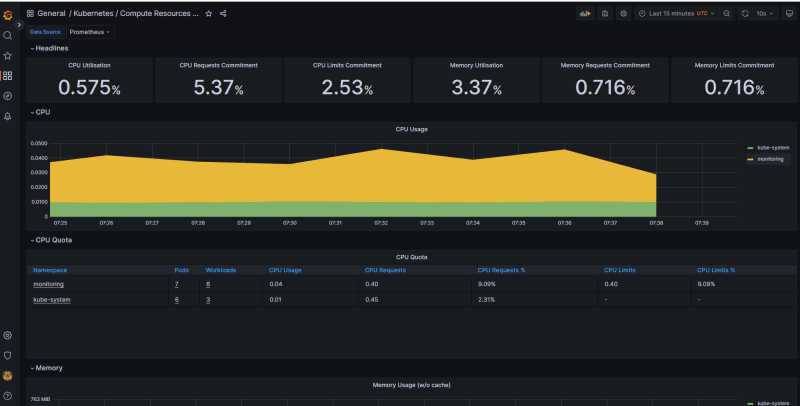Open the kube-system namespace link
Screen dimensions: 800x406
pos(52,300)
